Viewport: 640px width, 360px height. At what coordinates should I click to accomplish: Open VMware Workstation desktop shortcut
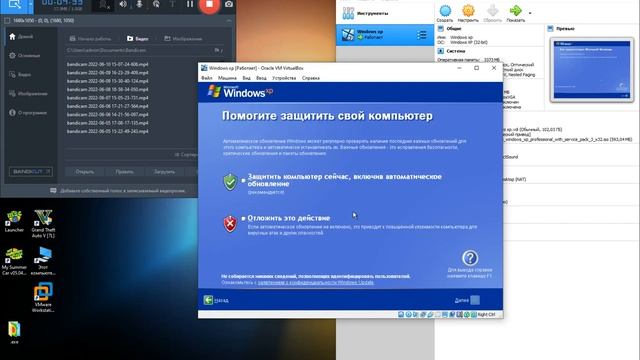tap(43, 298)
